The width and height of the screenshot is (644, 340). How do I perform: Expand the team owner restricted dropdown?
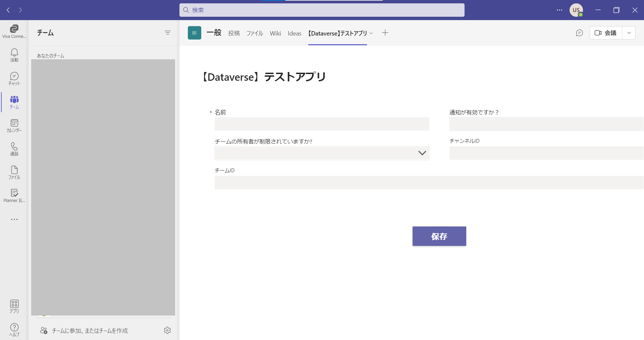click(422, 153)
